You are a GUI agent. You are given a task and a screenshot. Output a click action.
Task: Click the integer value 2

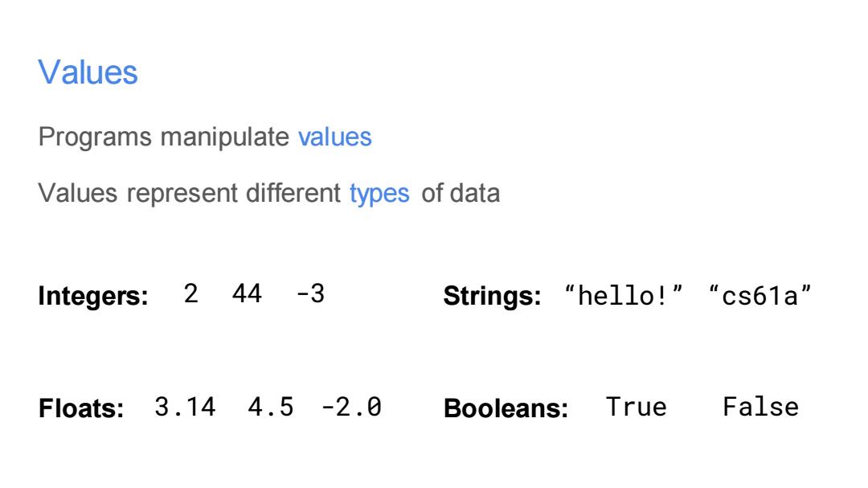tap(191, 293)
